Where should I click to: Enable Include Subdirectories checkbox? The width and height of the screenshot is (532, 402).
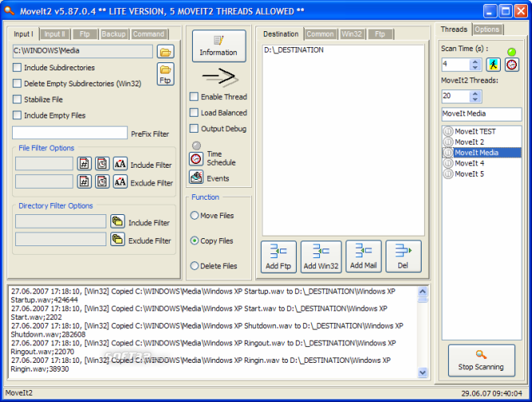tap(17, 67)
